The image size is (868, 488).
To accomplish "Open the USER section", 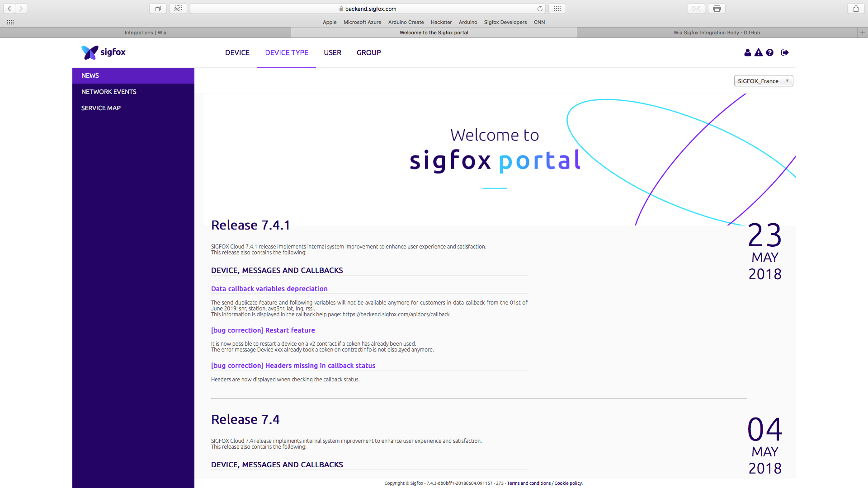I will pos(332,52).
